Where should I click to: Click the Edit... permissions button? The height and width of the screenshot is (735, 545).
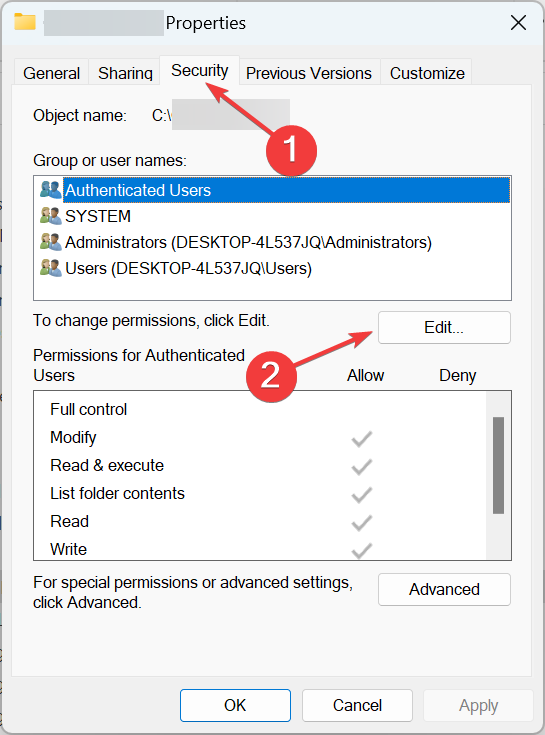(444, 327)
